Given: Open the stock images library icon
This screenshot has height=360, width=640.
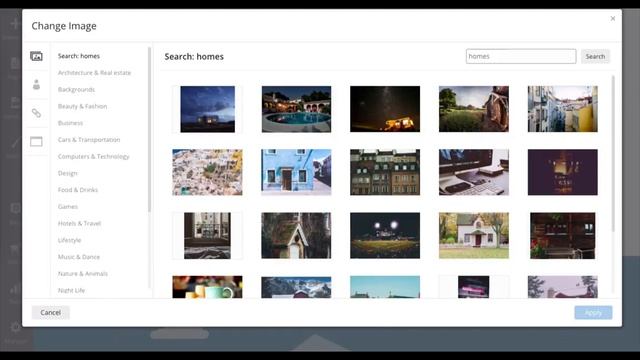Looking at the screenshot, I should [x=36, y=56].
